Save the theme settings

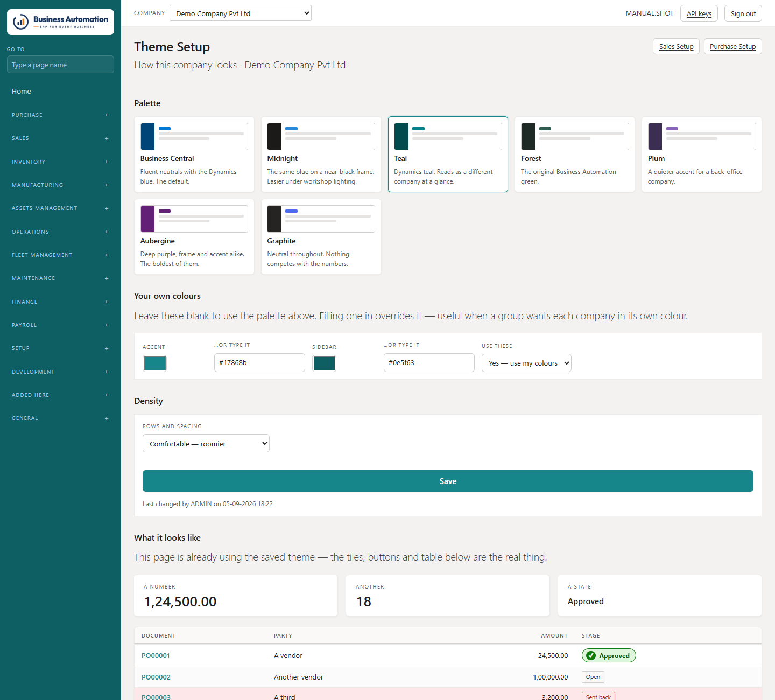pos(448,481)
